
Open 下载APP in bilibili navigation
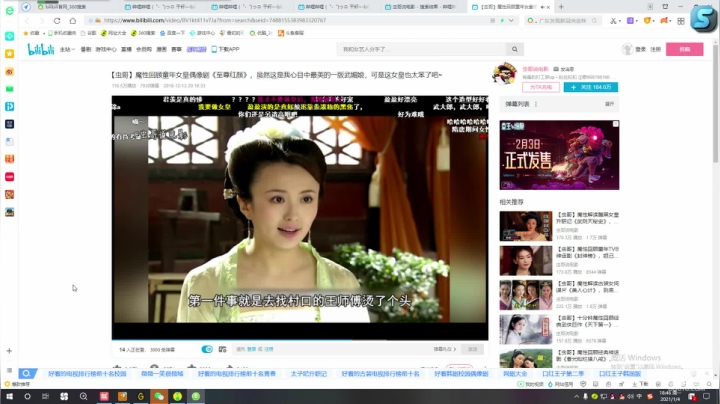pos(225,49)
